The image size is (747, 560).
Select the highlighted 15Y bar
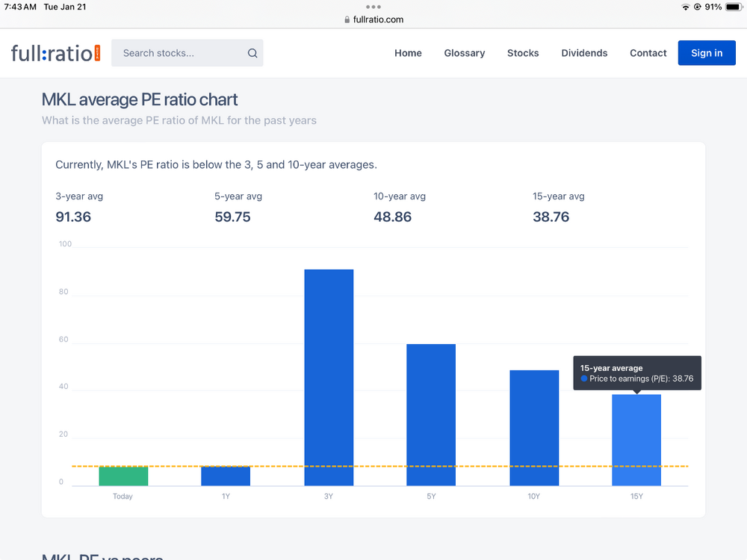point(636,440)
